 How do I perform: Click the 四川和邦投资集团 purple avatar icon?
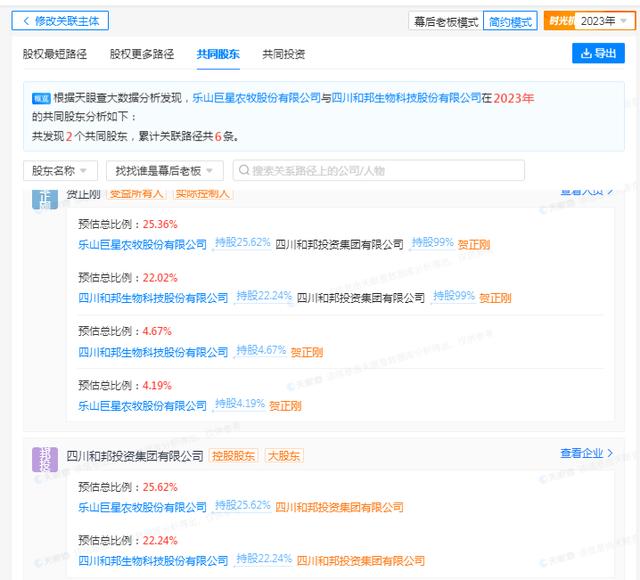[45, 459]
